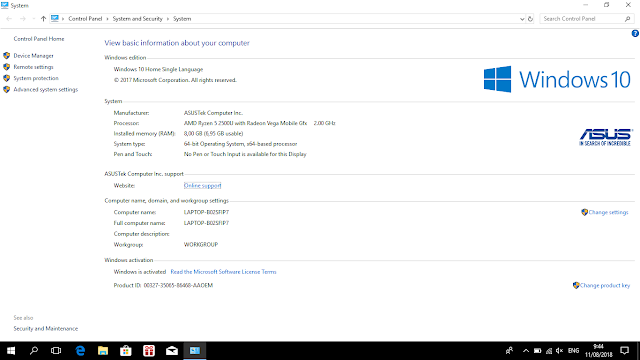This screenshot has width=640, height=360.
Task: Open Microsoft Store from taskbar
Action: (126, 351)
